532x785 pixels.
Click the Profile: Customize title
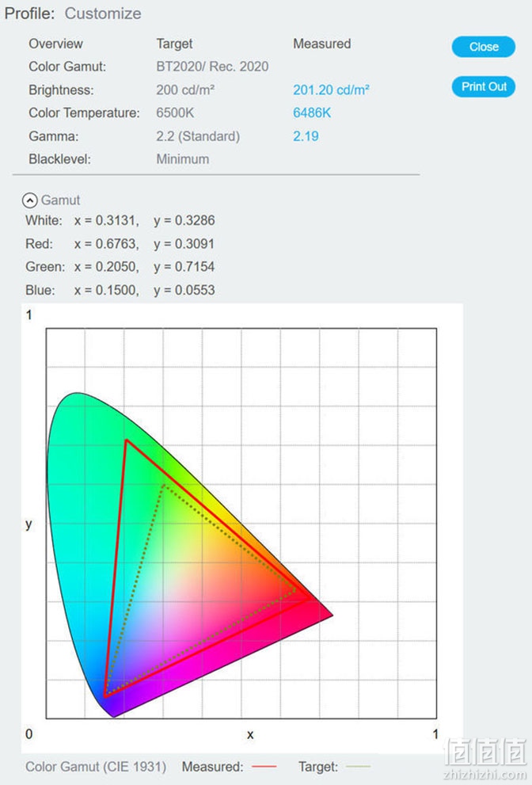[73, 13]
